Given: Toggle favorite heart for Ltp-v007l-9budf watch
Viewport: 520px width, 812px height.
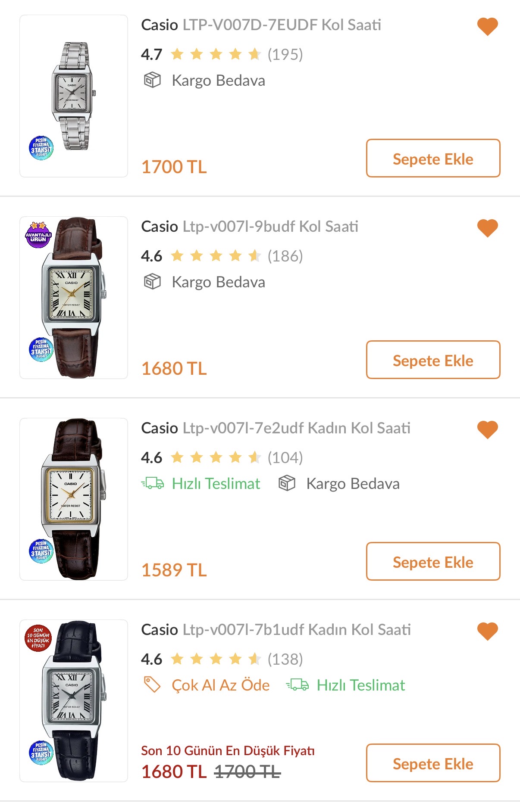Looking at the screenshot, I should click(x=487, y=228).
